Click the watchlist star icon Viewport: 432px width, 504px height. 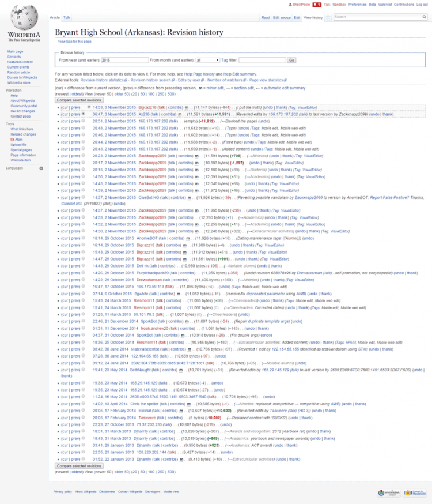click(328, 18)
